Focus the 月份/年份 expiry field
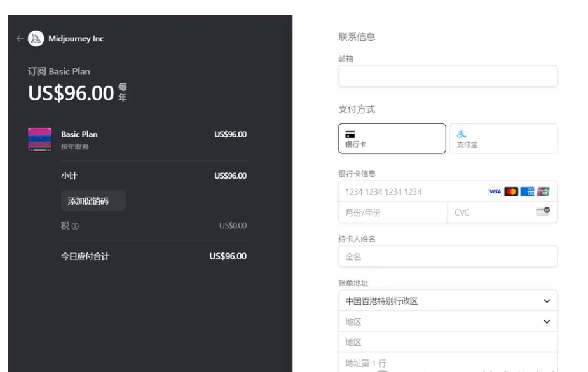Screen dimensions: 588x372 pos(393,212)
